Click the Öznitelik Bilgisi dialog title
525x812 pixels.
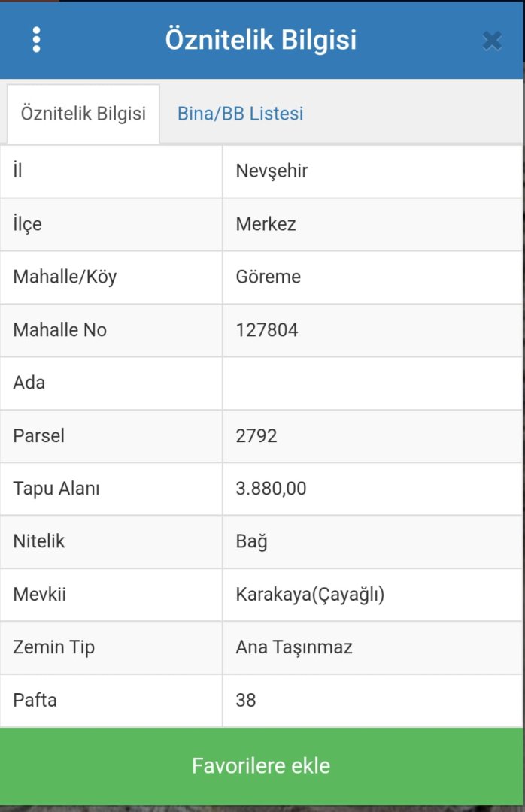pos(262,41)
